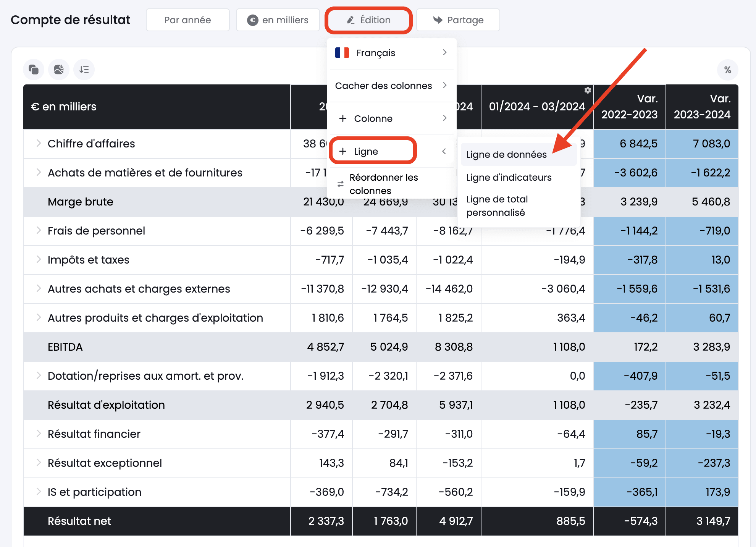Click the Résultat net row label
This screenshot has height=547, width=756.
(79, 521)
